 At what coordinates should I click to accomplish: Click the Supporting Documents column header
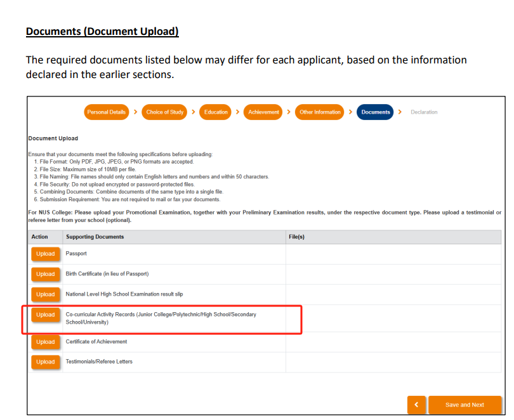(95, 237)
